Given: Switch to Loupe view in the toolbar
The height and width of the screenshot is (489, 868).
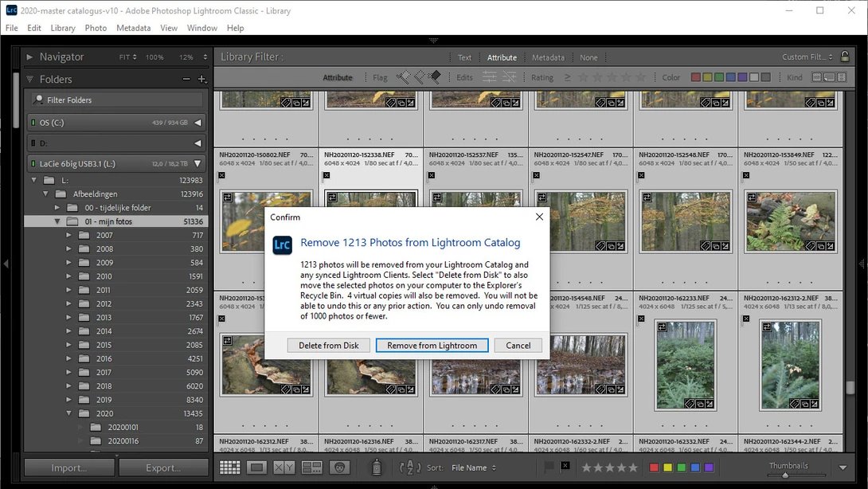Looking at the screenshot, I should click(256, 467).
